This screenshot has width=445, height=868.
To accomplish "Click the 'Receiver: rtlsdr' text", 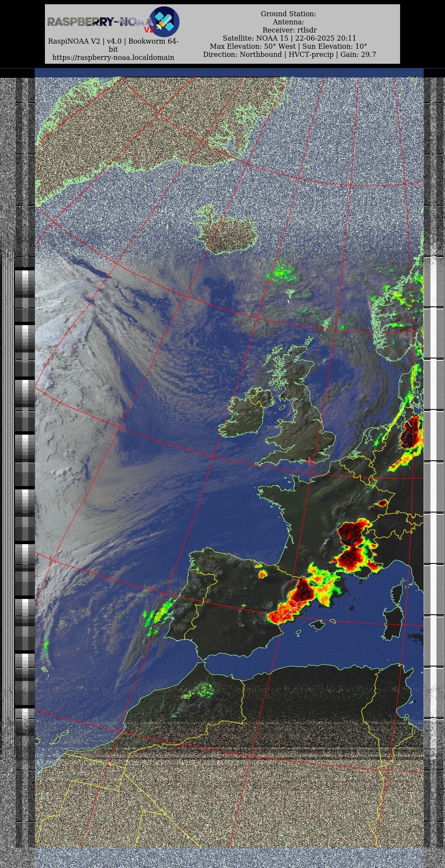I will click(x=290, y=30).
